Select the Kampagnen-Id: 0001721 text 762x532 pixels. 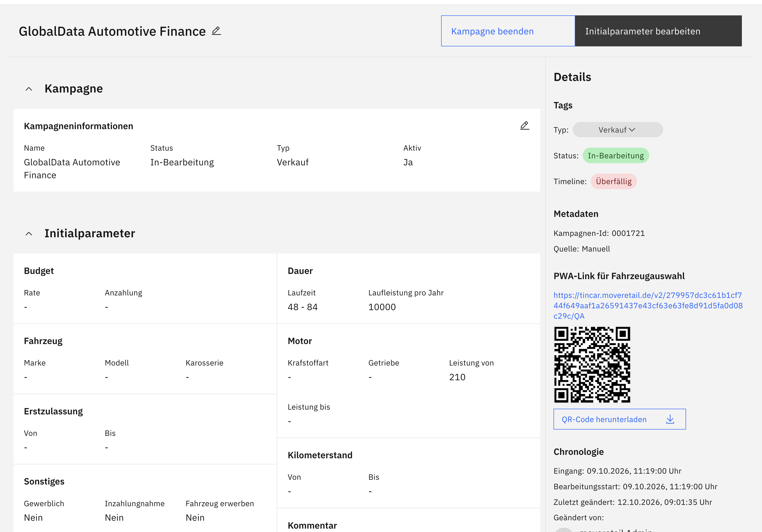point(599,233)
